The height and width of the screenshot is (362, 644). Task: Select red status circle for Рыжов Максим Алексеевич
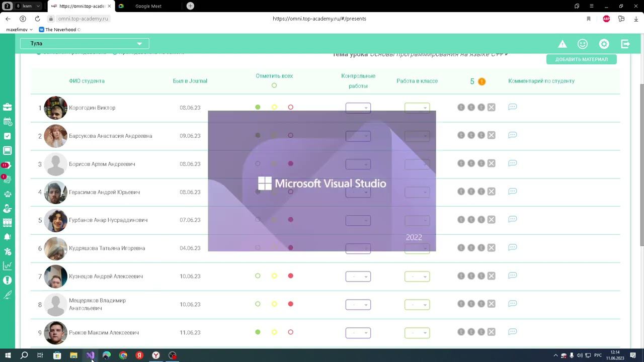coord(290,332)
